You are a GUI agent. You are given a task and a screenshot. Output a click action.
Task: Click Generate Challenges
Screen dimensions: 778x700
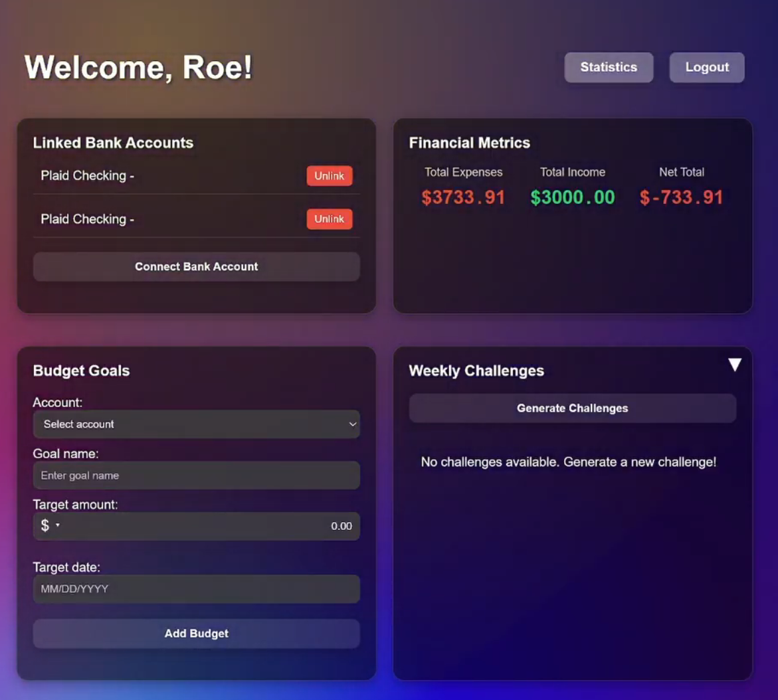[x=572, y=408]
